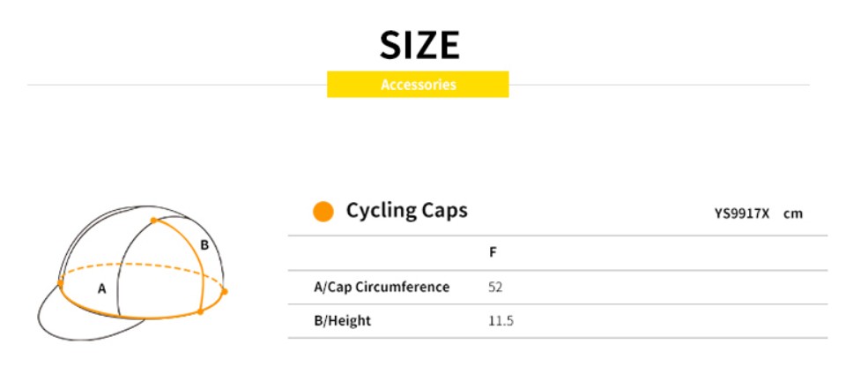Click the yellow Accessories tab

point(418,85)
